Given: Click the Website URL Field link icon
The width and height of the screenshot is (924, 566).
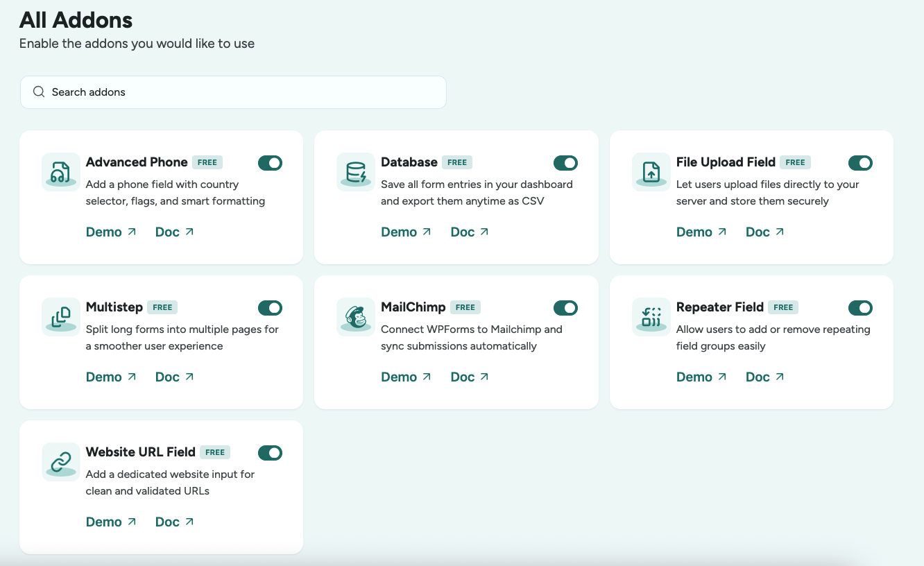Looking at the screenshot, I should 61,462.
